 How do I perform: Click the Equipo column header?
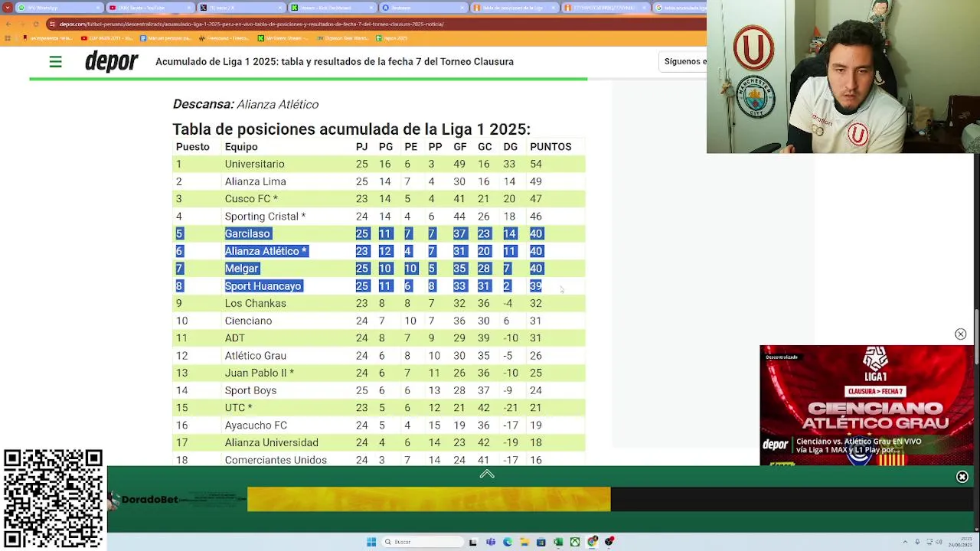(x=241, y=147)
